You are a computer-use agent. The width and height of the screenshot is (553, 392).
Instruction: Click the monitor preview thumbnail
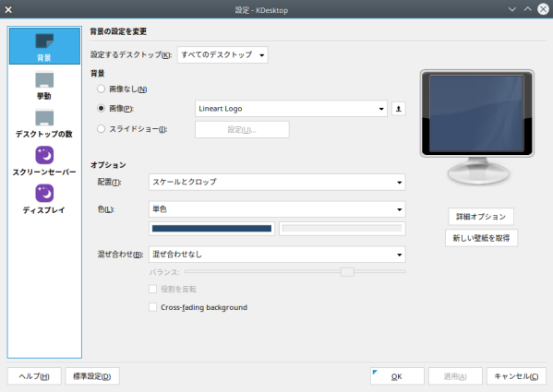[476, 127]
